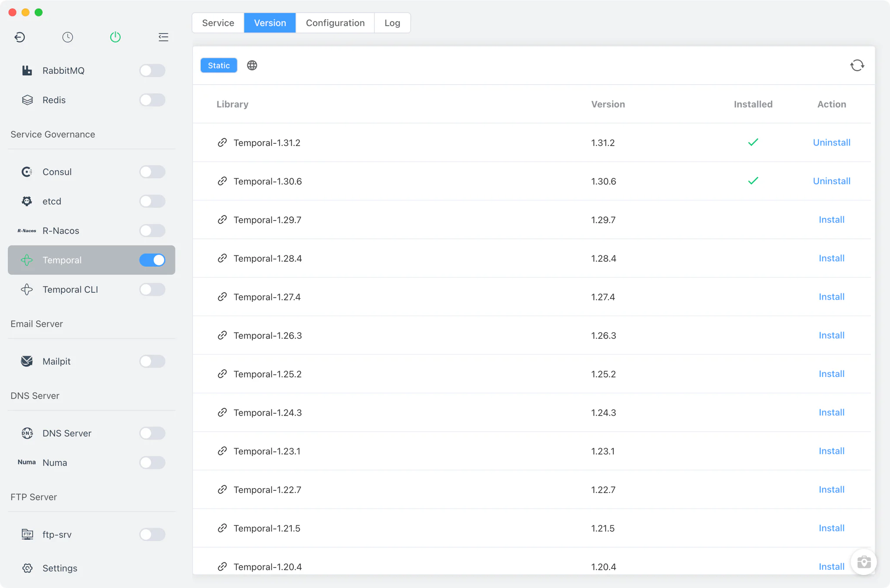Enable the Temporal CLI toggle
Viewport: 890px width, 588px height.
(x=152, y=289)
